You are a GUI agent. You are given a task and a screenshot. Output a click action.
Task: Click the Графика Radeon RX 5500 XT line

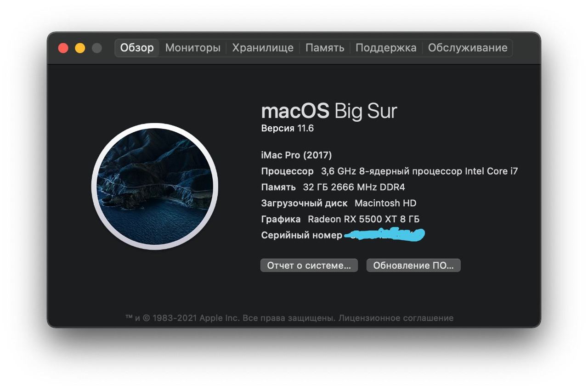[340, 219]
